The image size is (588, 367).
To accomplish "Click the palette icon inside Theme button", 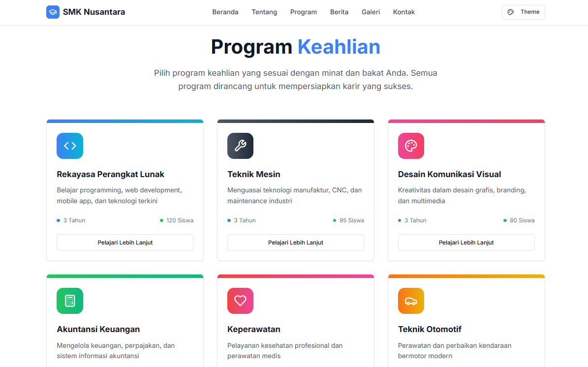I will coord(511,12).
